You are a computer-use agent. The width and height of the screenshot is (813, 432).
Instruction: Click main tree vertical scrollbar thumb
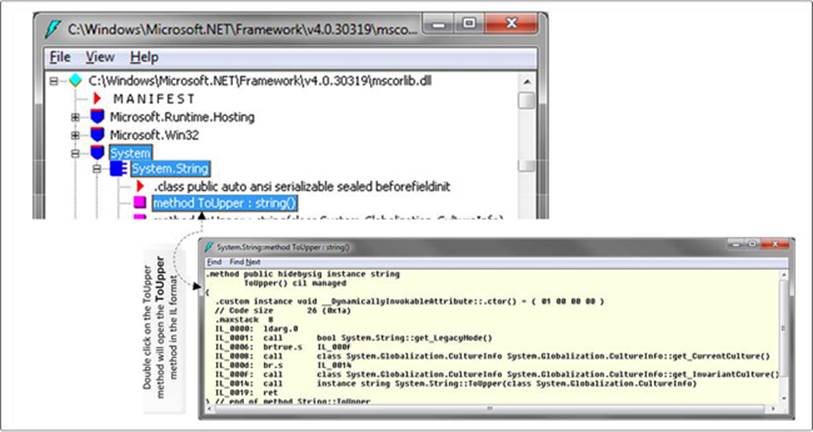click(527, 100)
